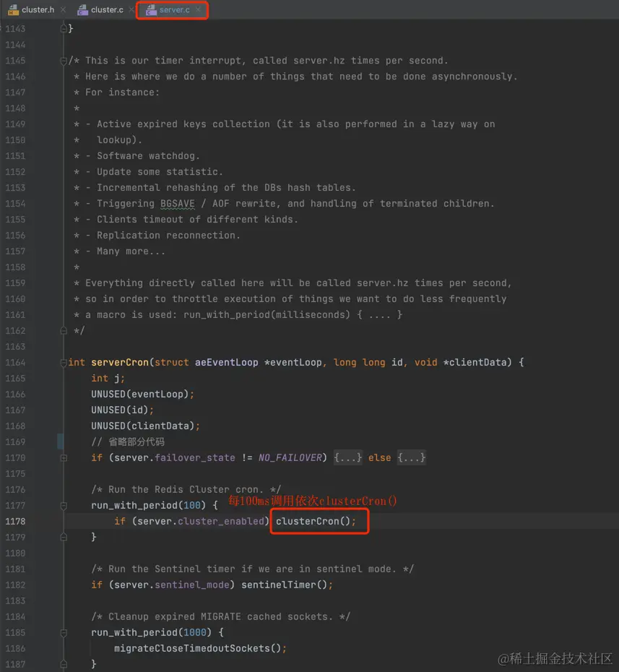Fold run_with_period(1000) block at line 1185
Viewport: 619px width, 672px height.
[64, 632]
